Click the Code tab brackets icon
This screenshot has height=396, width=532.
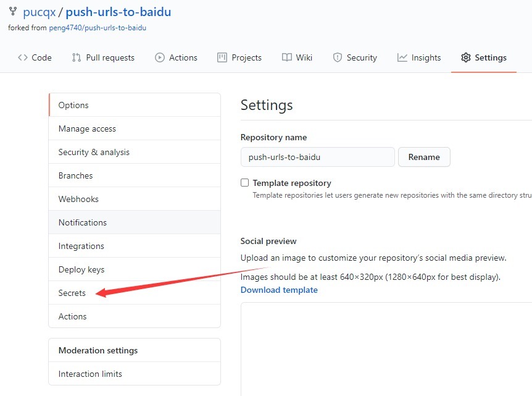(x=23, y=57)
